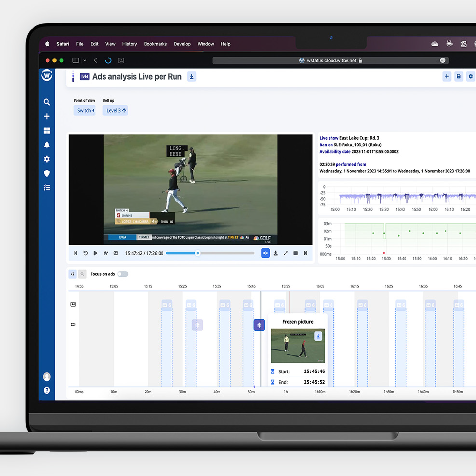Click the save icon near the top right
The image size is (476, 476).
(x=459, y=77)
